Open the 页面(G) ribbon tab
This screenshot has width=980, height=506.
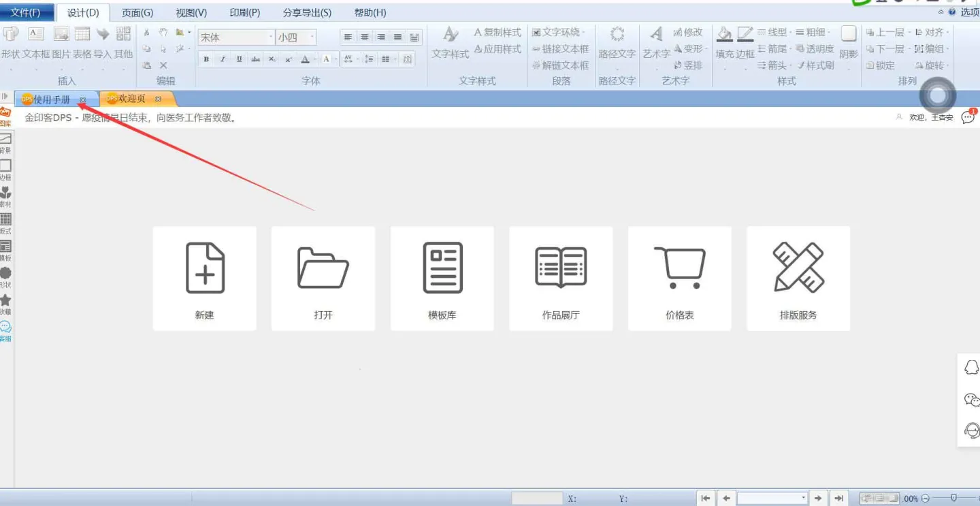(x=137, y=13)
